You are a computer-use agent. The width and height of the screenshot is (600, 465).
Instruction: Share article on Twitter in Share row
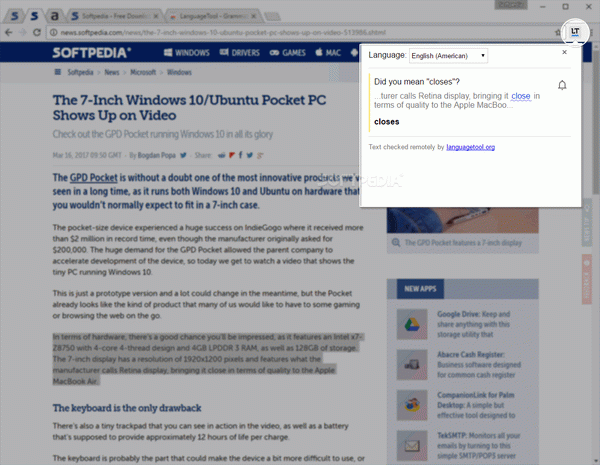coord(249,155)
